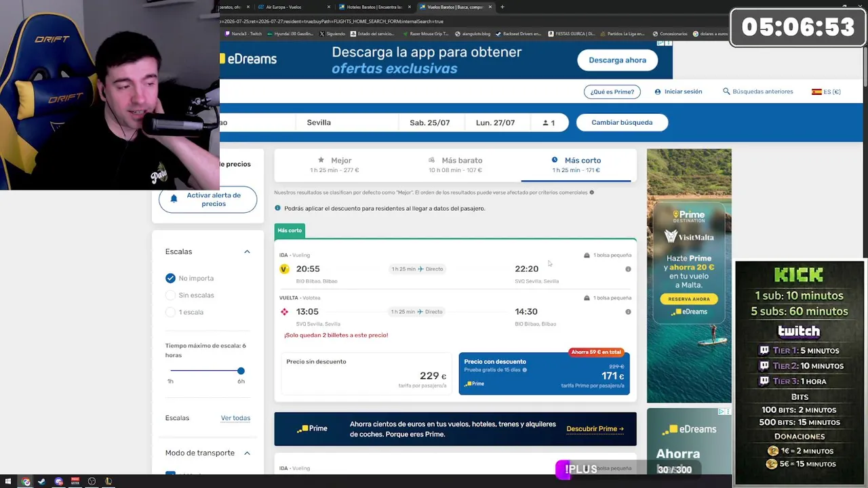The width and height of the screenshot is (868, 488).
Task: Open the info icon for the 14:30 arrival
Action: pos(628,312)
